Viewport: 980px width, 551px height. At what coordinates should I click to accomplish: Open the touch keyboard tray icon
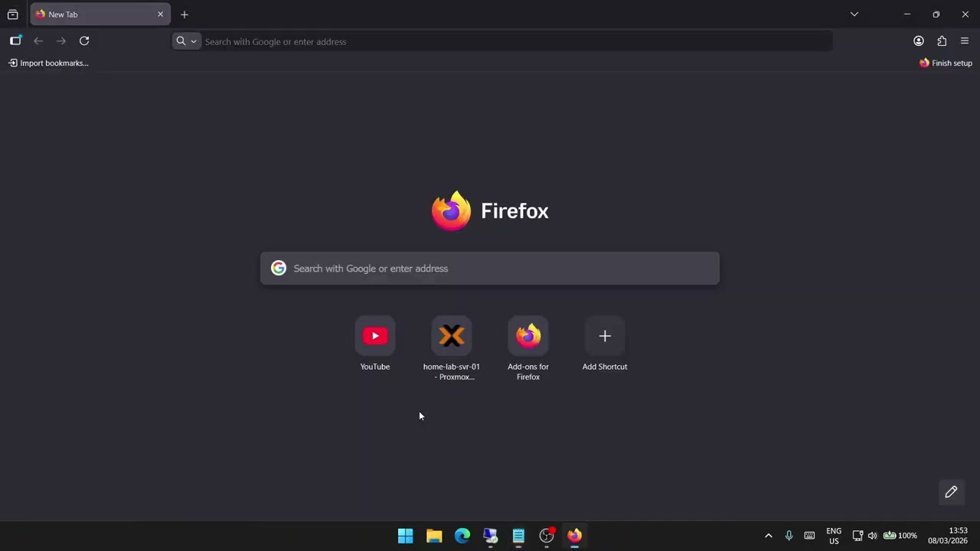(809, 536)
